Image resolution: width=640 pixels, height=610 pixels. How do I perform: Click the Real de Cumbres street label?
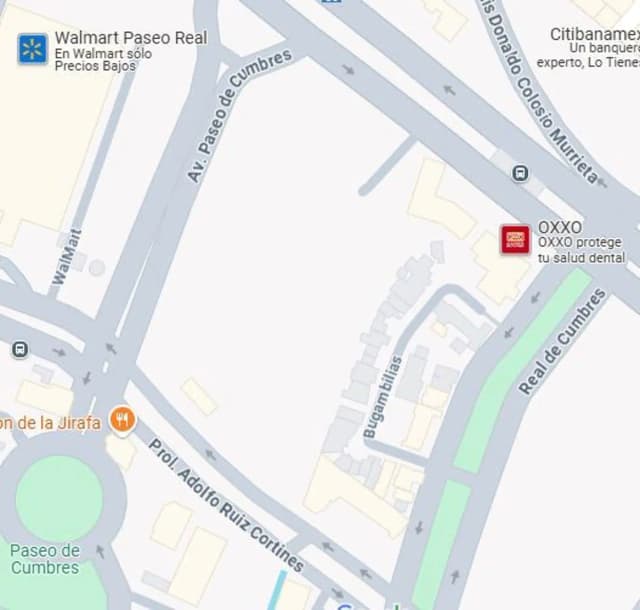click(562, 341)
